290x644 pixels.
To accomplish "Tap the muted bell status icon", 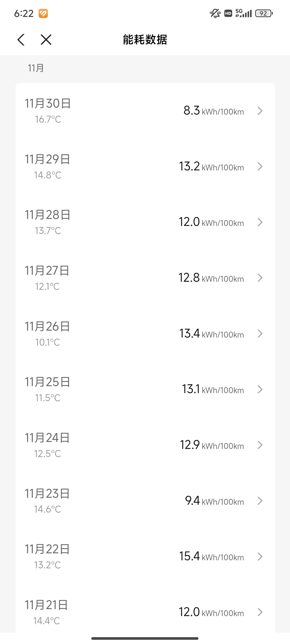I will 215,13.
